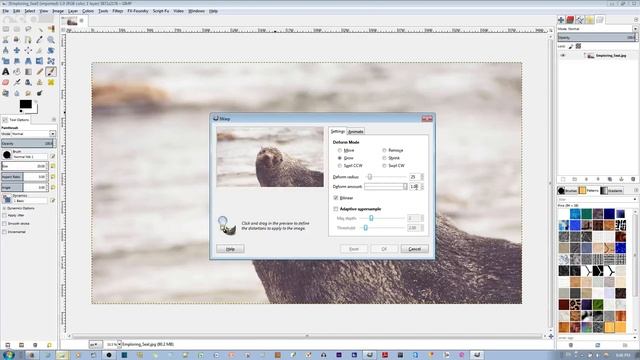Open the Filters menu

[x=118, y=11]
